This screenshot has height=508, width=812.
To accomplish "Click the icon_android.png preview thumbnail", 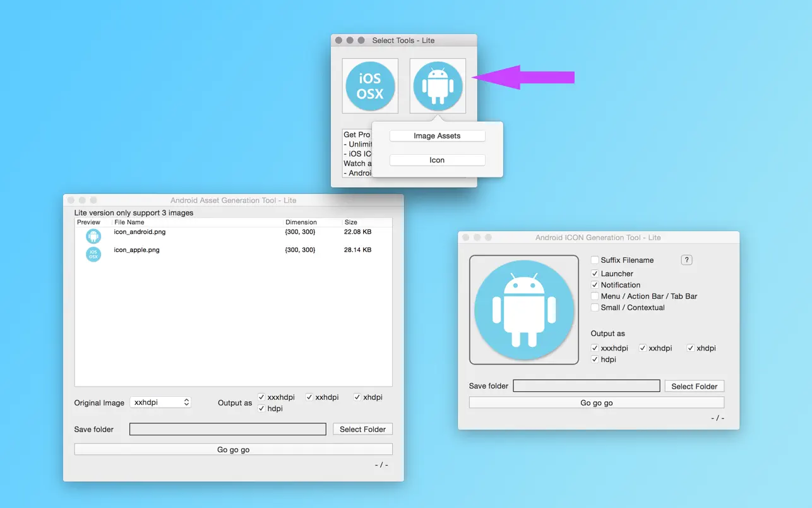I will click(93, 235).
